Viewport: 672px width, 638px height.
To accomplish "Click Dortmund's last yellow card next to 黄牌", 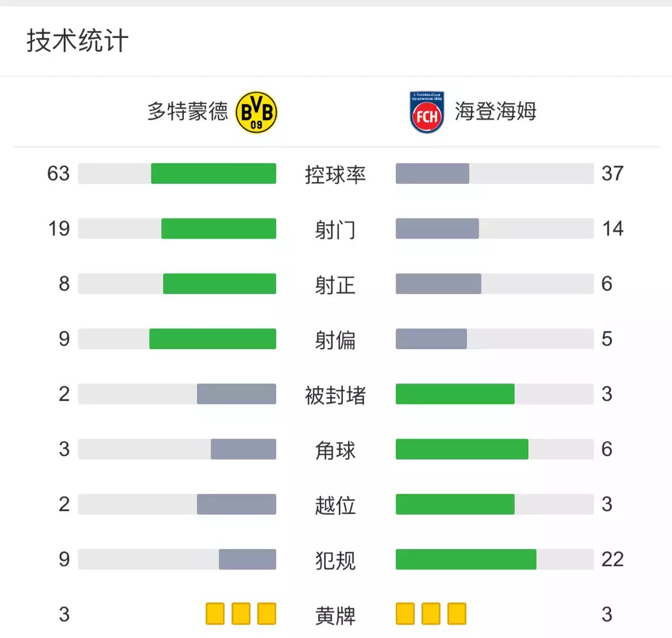I will click(267, 614).
